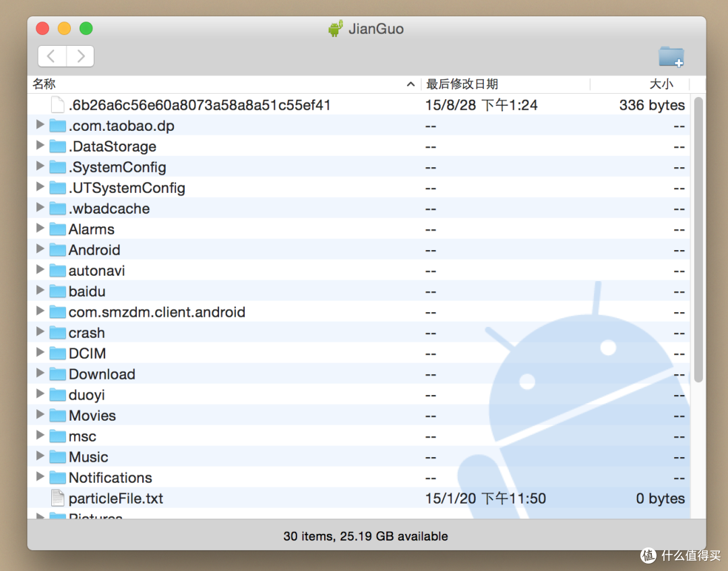Image resolution: width=728 pixels, height=571 pixels.
Task: Select the com.smzdm.client.android folder icon
Action: pyautogui.click(x=57, y=312)
